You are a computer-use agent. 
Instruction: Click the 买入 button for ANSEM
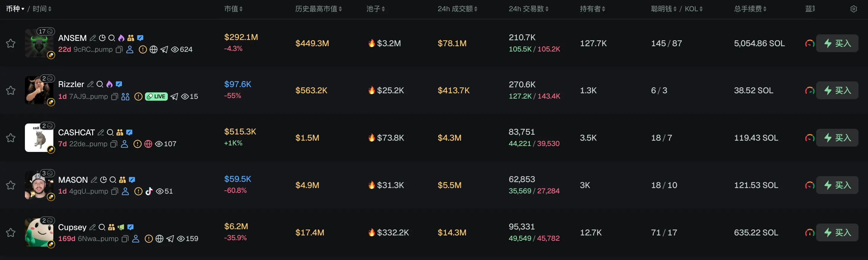(837, 44)
